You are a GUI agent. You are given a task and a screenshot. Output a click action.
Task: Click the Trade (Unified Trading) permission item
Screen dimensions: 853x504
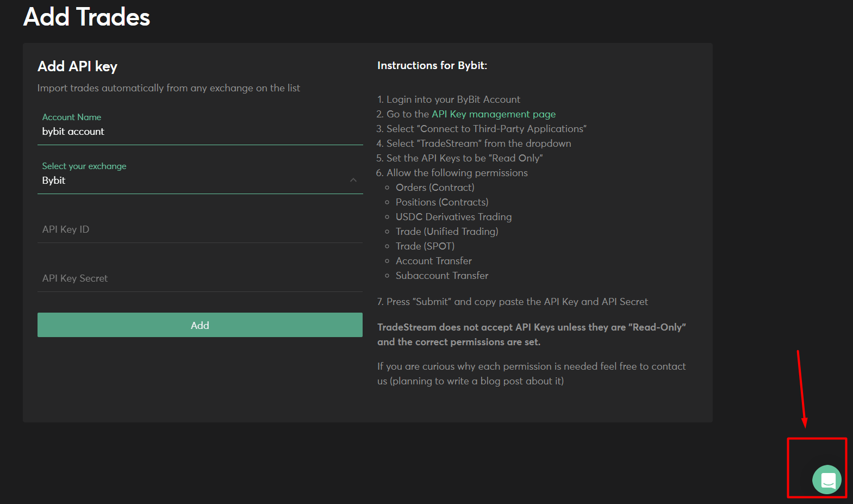(446, 232)
